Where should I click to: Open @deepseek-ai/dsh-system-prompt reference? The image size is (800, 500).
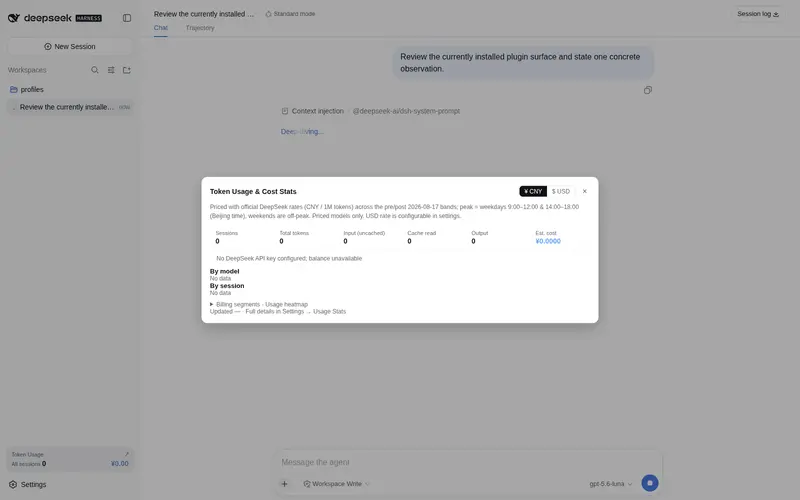tap(406, 111)
